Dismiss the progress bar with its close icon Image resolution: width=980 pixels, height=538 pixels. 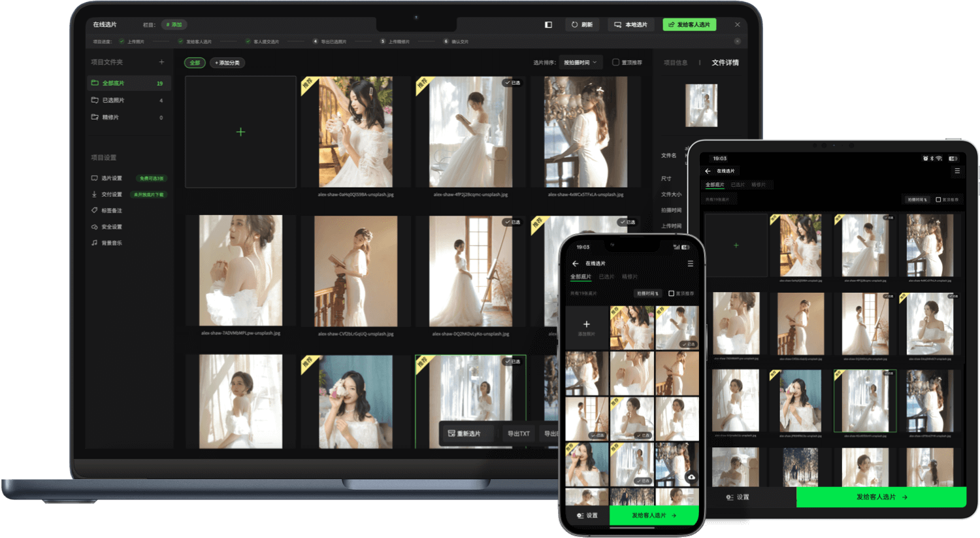tap(737, 41)
